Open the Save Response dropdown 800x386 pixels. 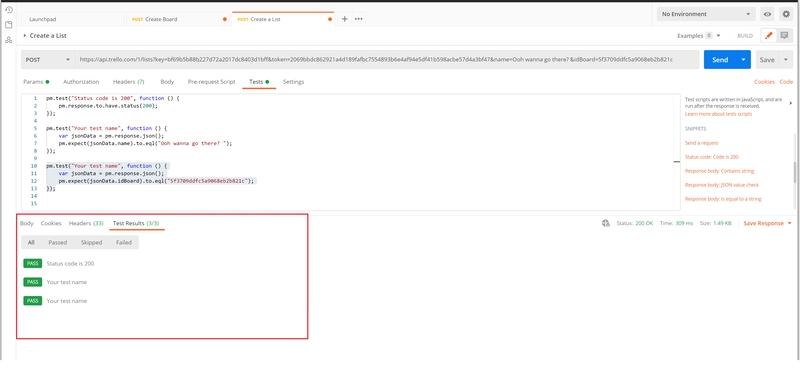[767, 223]
